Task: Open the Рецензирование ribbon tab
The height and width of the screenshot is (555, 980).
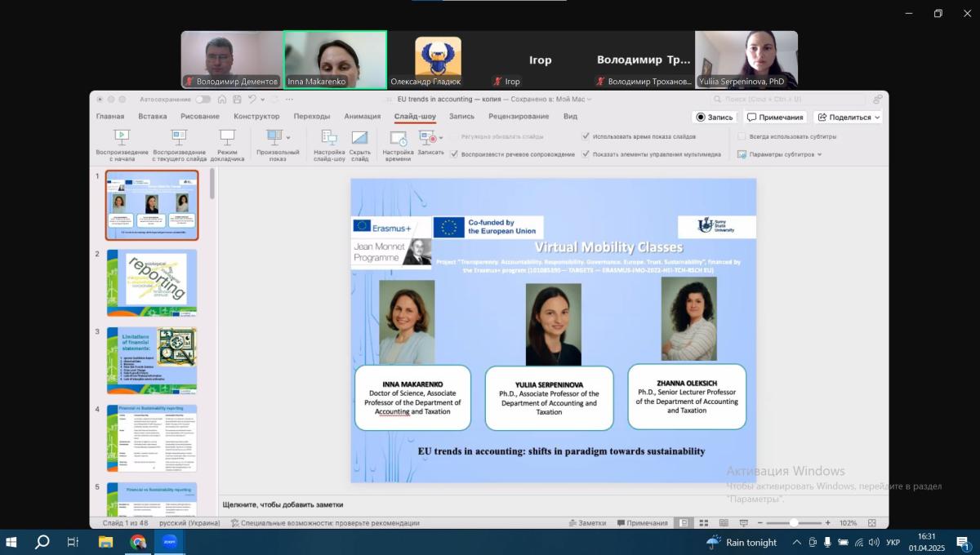Action: 519,117
